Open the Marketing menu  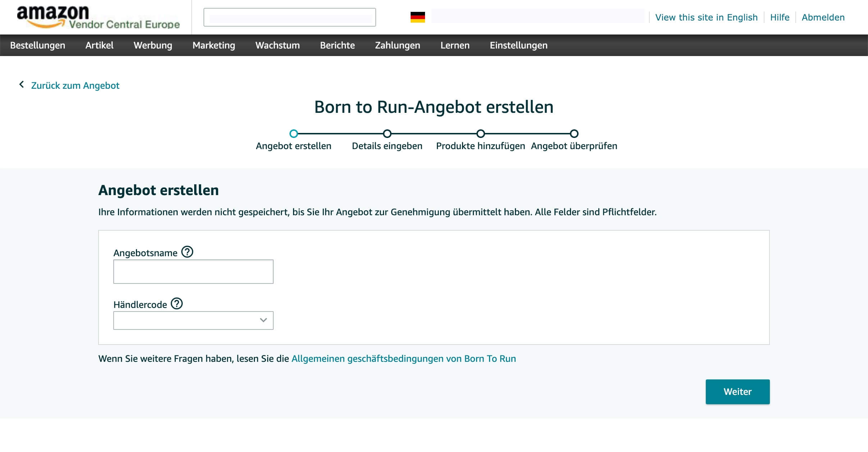click(x=214, y=45)
